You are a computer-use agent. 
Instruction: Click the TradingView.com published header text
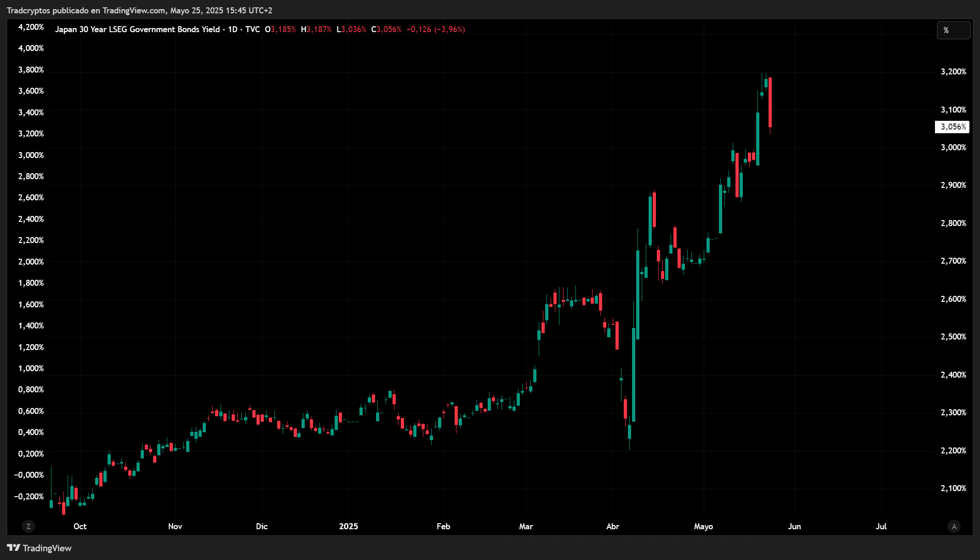click(139, 10)
